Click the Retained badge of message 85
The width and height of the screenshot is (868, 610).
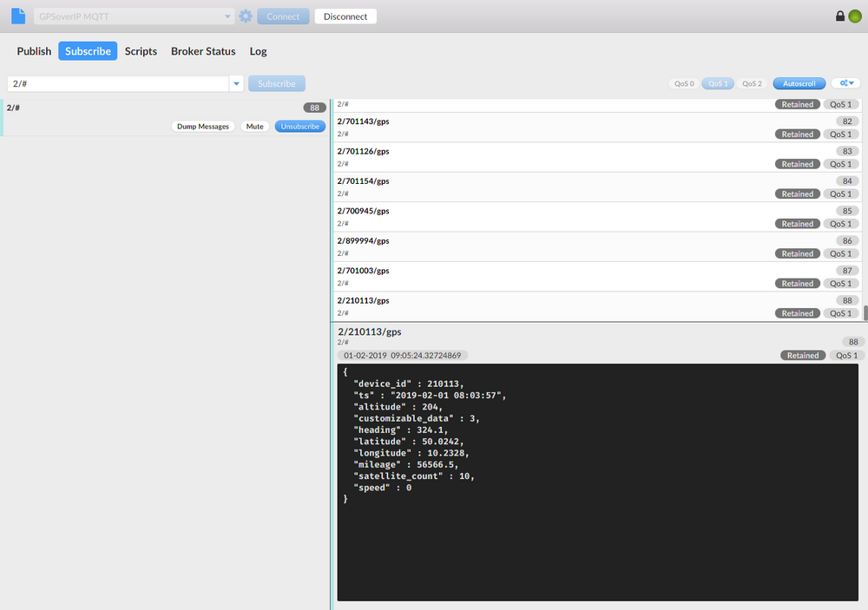pyautogui.click(x=797, y=224)
